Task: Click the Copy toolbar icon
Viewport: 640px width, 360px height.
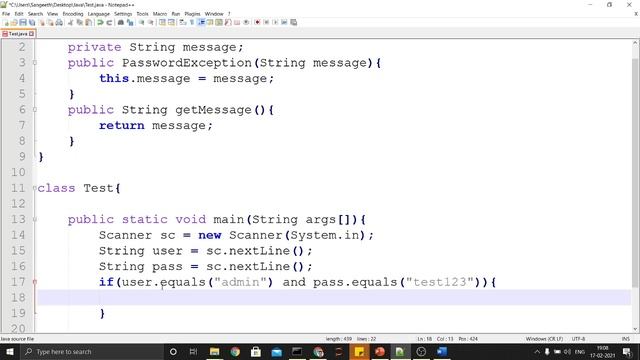Action: pos(80,22)
